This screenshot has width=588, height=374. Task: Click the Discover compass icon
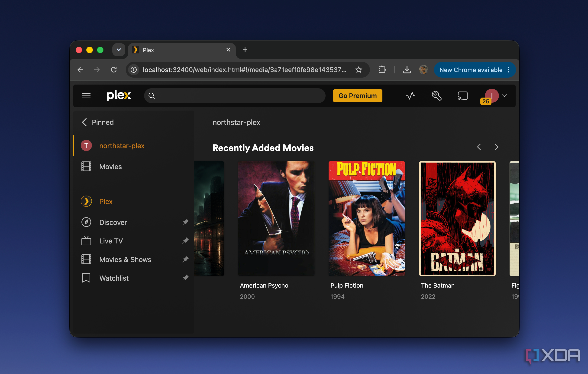click(x=86, y=222)
